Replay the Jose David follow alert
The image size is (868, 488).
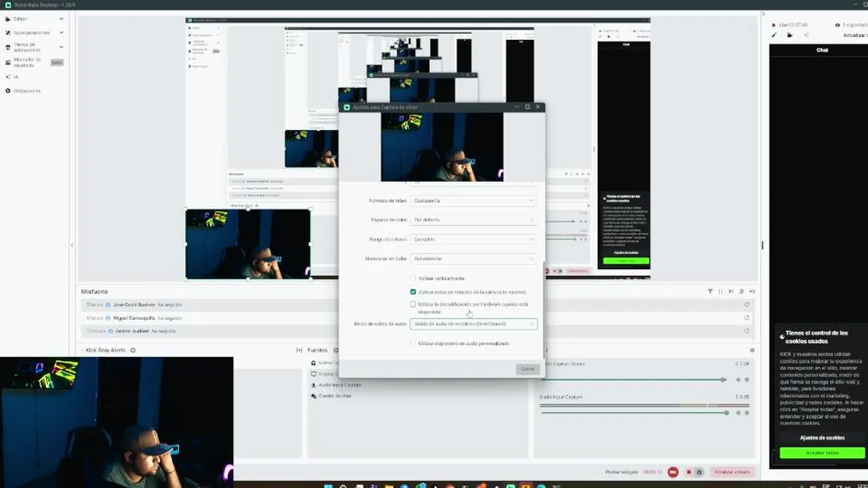point(747,305)
